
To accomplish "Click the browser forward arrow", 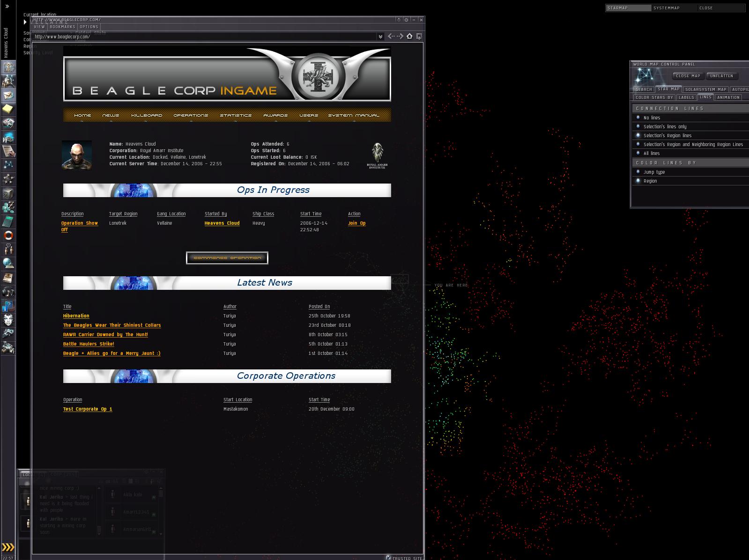I will click(400, 36).
